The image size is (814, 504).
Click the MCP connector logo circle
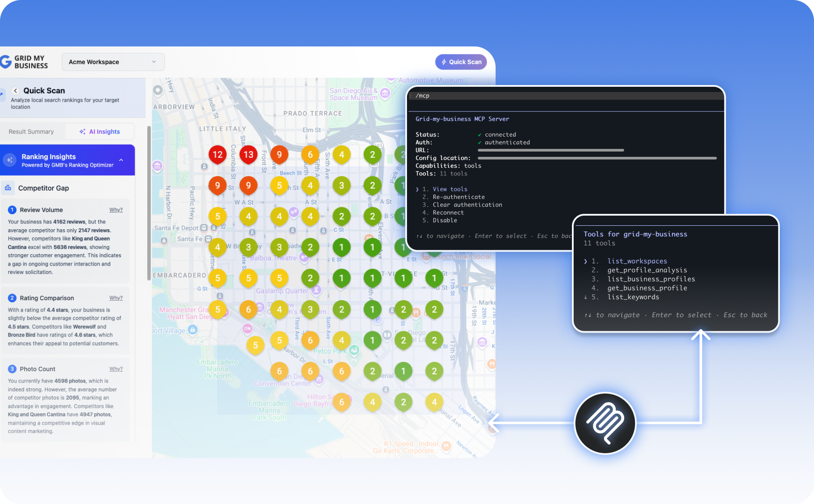click(x=605, y=423)
